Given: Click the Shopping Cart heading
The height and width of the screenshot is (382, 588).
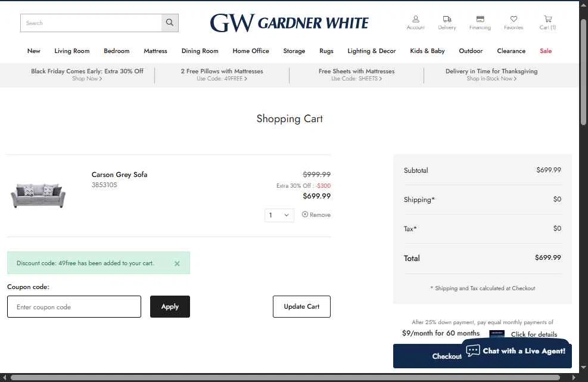Looking at the screenshot, I should (290, 119).
